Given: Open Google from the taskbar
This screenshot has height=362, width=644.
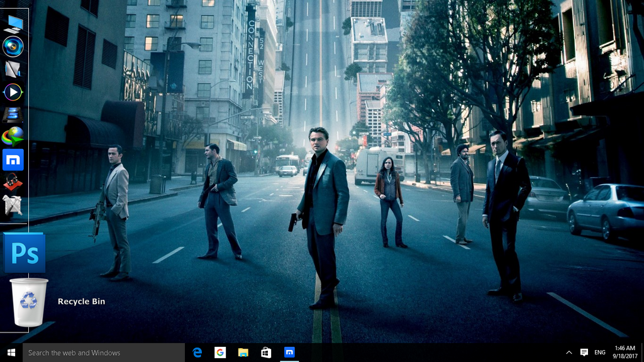Looking at the screenshot, I should 220,353.
